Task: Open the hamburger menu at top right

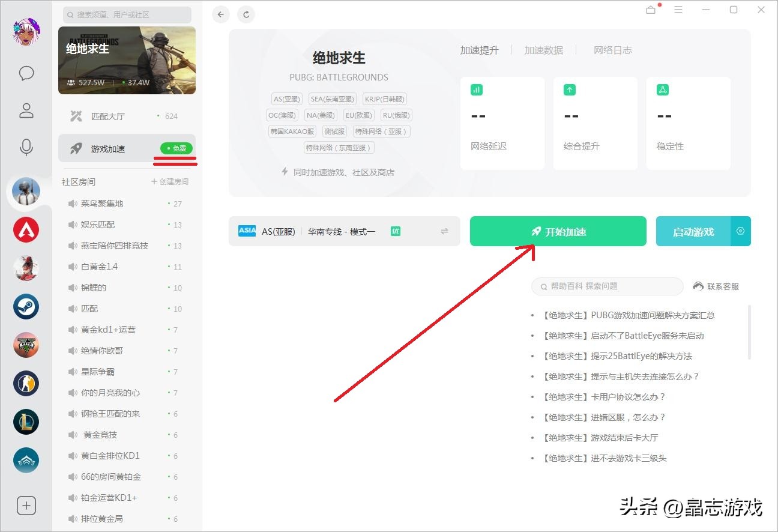Action: [x=678, y=10]
